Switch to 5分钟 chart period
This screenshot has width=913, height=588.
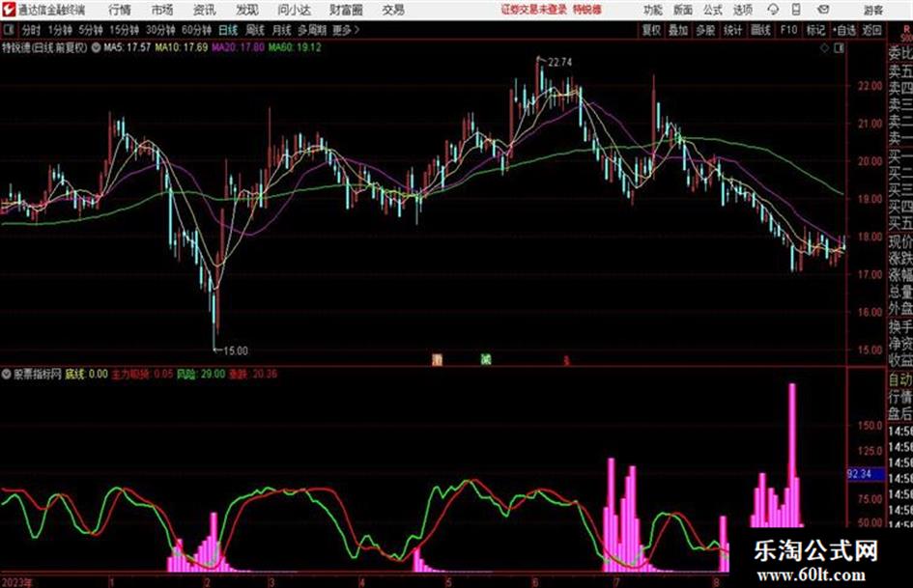[x=91, y=30]
